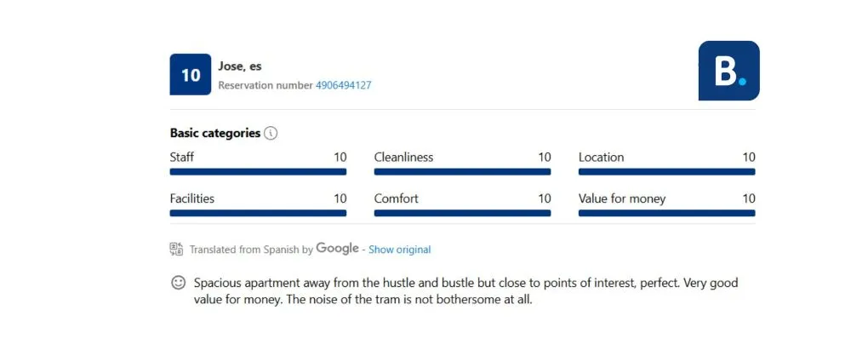This screenshot has width=868, height=362.
Task: Click the info icon beside Basic categories
Action: coord(271,134)
